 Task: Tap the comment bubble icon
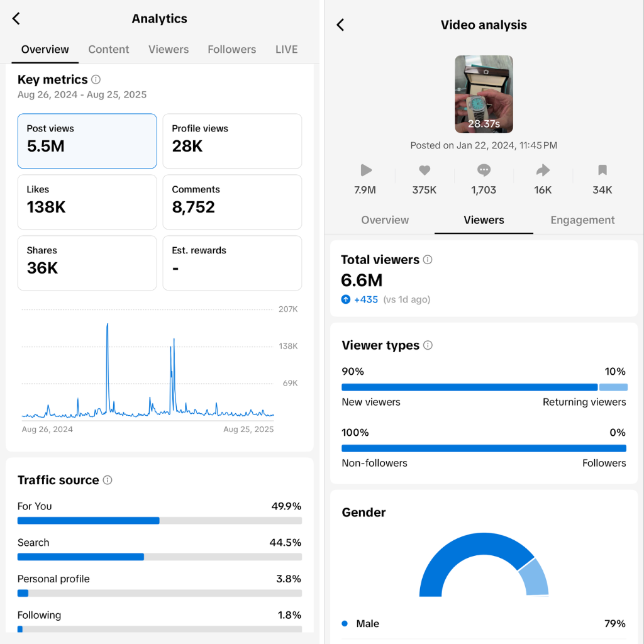(484, 170)
